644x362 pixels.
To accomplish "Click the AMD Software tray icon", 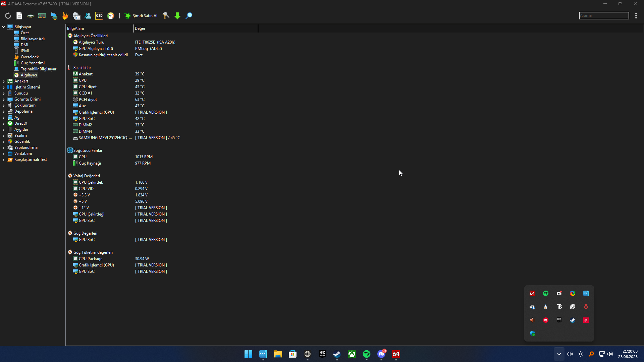I will (x=586, y=320).
